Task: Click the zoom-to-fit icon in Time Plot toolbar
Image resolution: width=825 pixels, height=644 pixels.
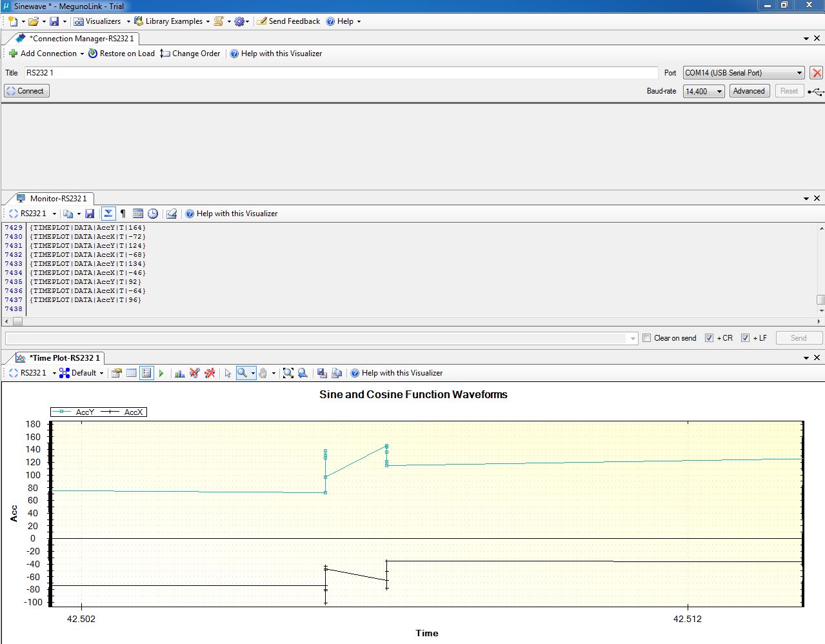Action: coord(288,373)
